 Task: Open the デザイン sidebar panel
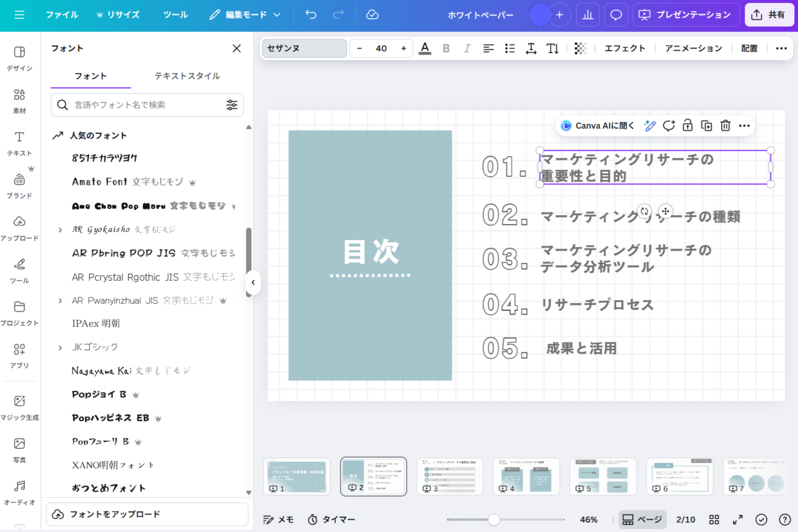tap(19, 58)
